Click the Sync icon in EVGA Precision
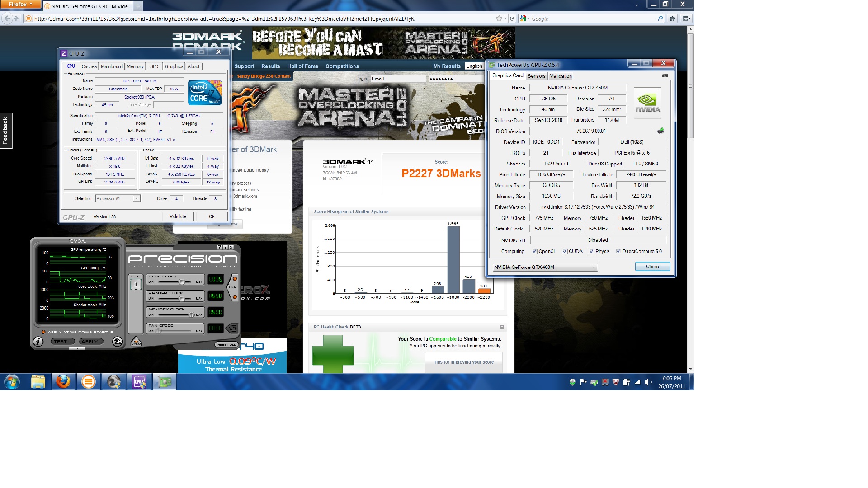The width and height of the screenshot is (868, 488). pyautogui.click(x=136, y=342)
